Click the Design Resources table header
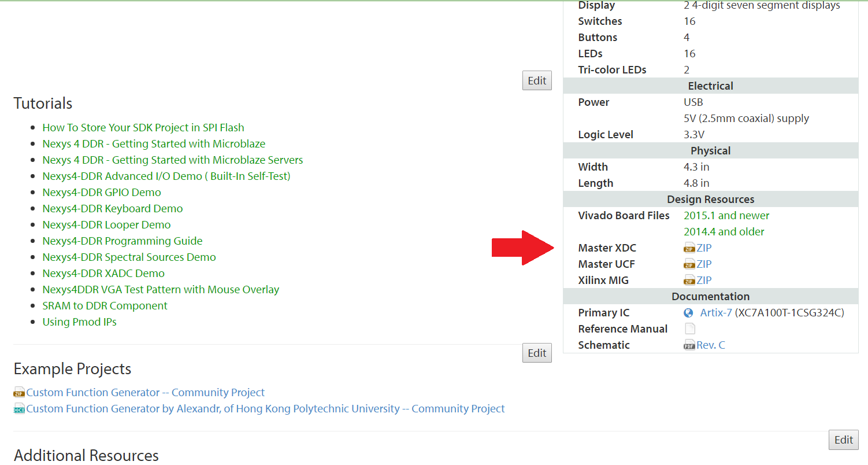The width and height of the screenshot is (868, 465). pyautogui.click(x=711, y=200)
